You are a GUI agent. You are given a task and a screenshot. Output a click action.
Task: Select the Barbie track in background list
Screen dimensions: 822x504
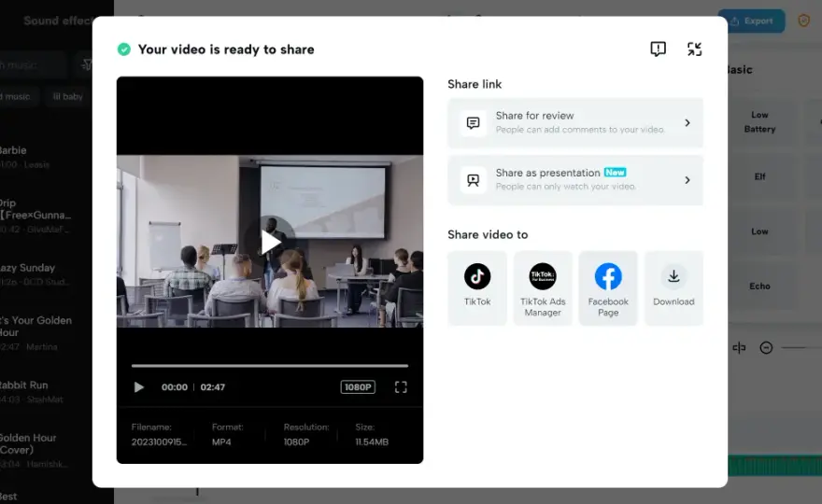24,157
